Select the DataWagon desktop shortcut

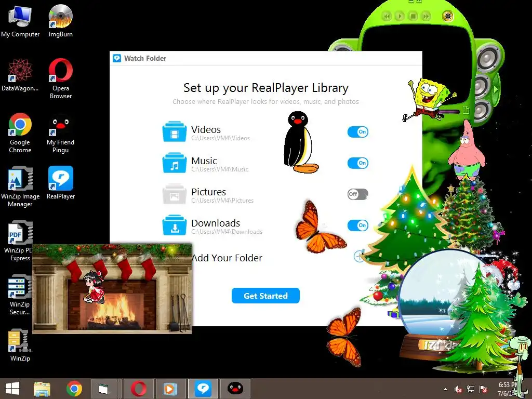(20, 75)
